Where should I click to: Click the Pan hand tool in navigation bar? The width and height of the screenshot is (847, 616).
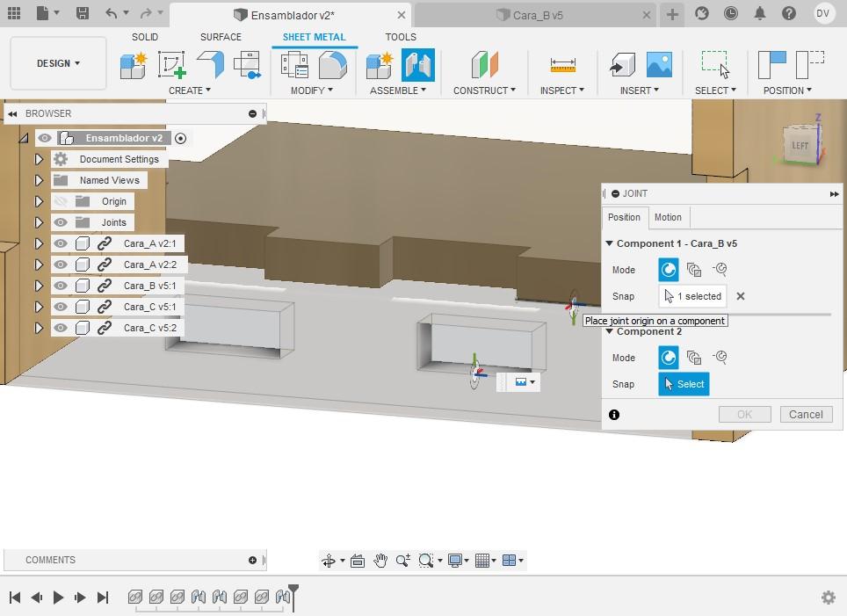[380, 561]
